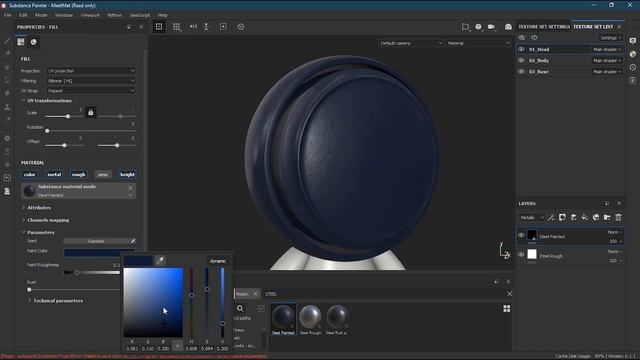Switch to Texture Set Settings tab

(x=544, y=27)
